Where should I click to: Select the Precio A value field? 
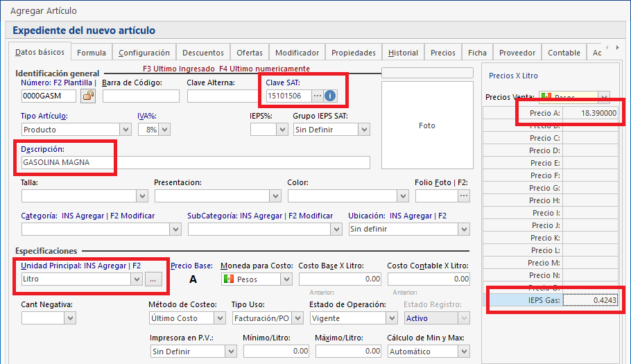click(590, 112)
